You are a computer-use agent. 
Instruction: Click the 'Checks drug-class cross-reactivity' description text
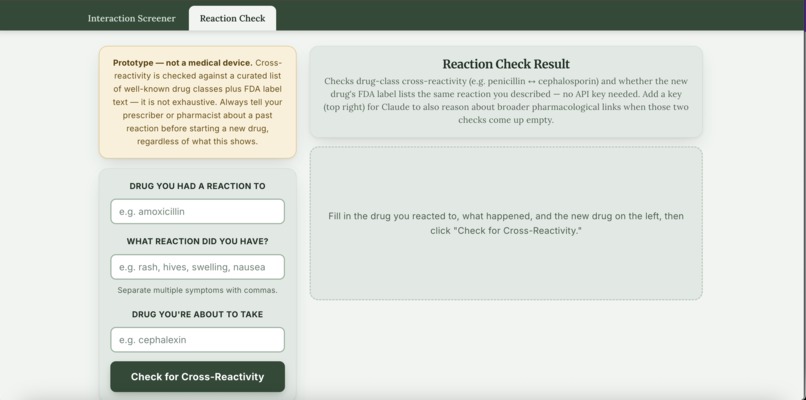506,100
